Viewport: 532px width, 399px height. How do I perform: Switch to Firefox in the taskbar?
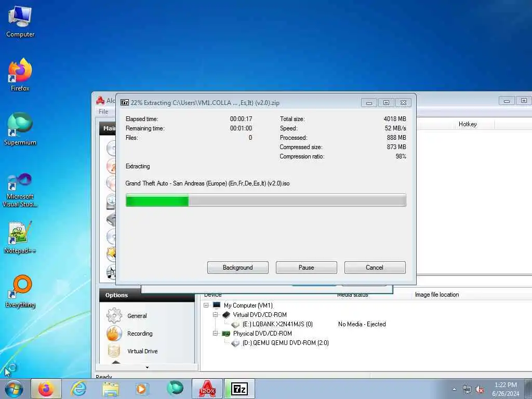[46, 389]
